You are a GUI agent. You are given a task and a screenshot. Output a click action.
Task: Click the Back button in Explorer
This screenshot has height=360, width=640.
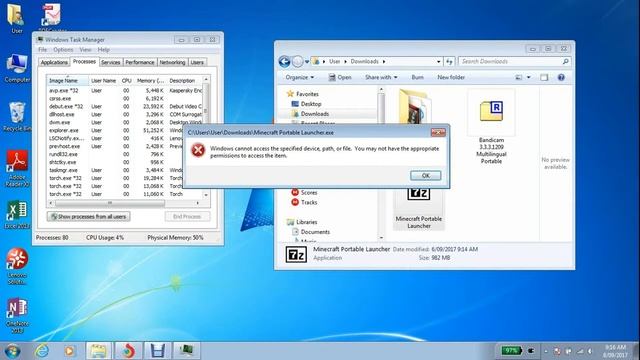pos(284,62)
